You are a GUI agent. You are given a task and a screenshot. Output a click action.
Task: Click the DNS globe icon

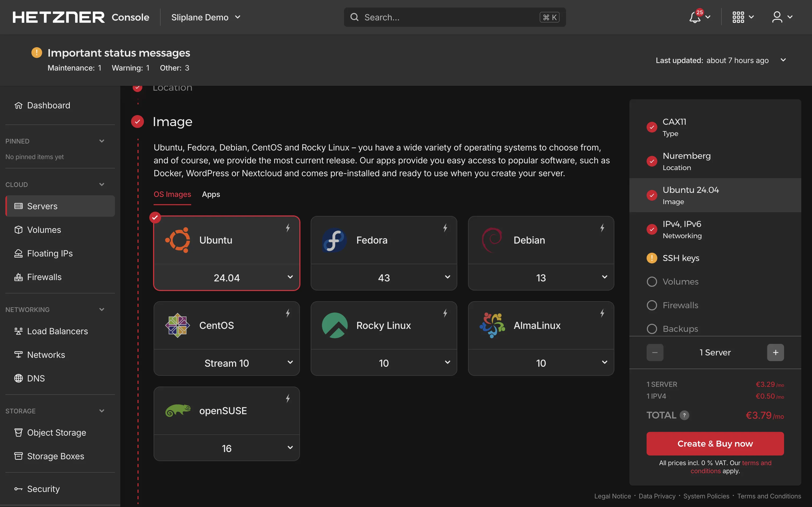[x=19, y=378]
